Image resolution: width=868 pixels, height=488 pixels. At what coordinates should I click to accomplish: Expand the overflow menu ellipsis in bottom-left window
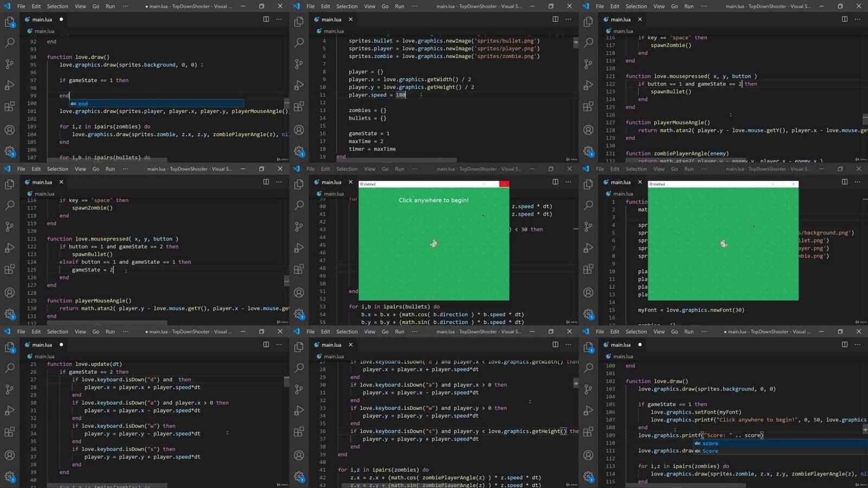tap(125, 332)
